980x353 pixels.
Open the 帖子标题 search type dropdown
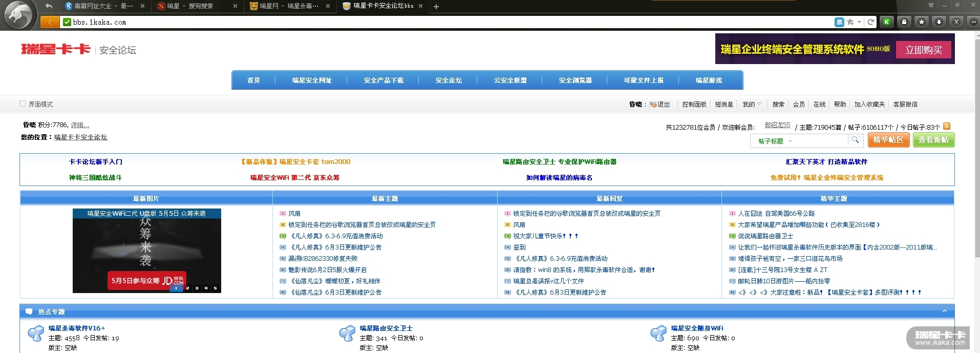(775, 141)
